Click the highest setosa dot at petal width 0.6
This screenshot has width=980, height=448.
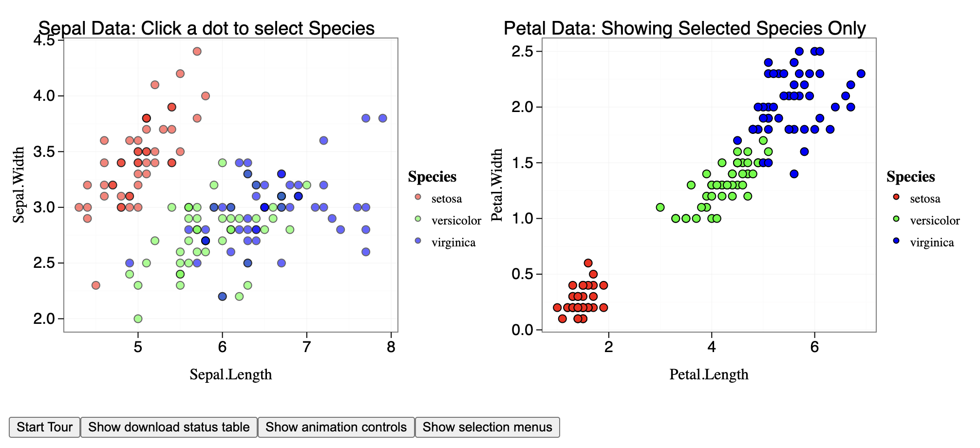tap(588, 263)
